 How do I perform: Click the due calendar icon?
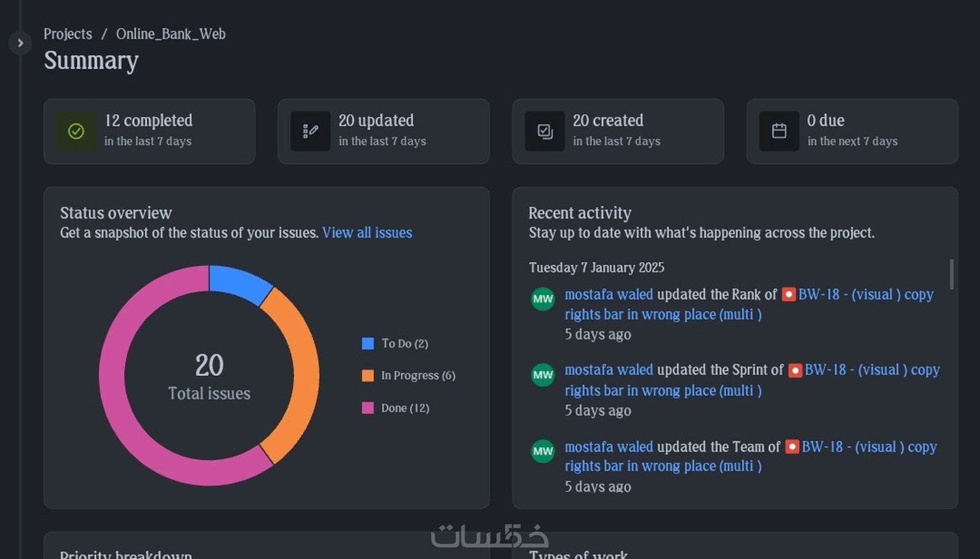click(779, 131)
